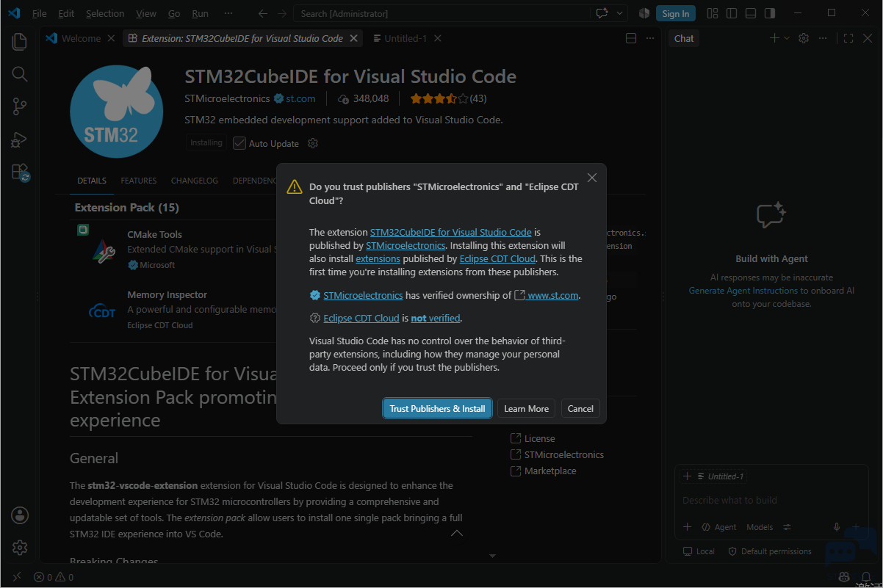Maximize the Chat panel
This screenshot has height=588, width=883.
848,38
